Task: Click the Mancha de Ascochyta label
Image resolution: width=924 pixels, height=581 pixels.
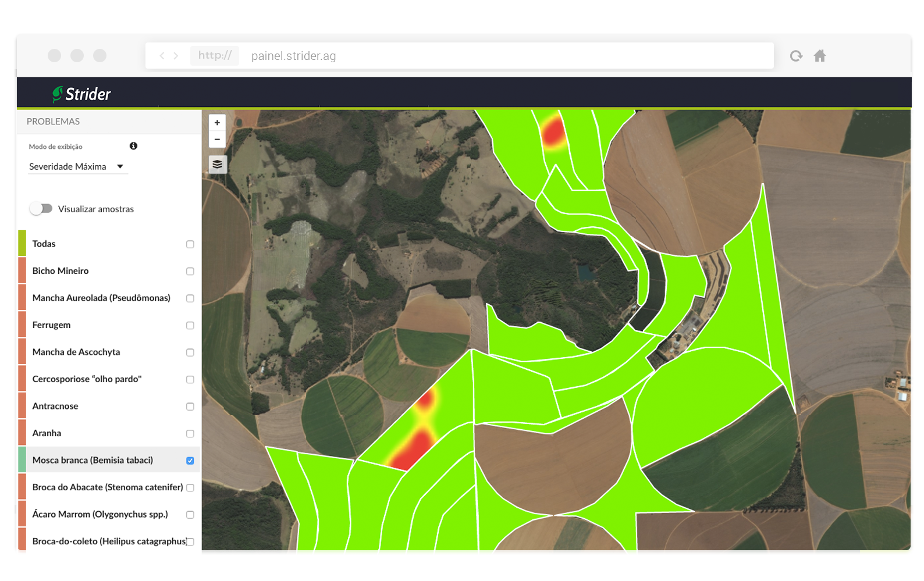Action: pyautogui.click(x=76, y=352)
